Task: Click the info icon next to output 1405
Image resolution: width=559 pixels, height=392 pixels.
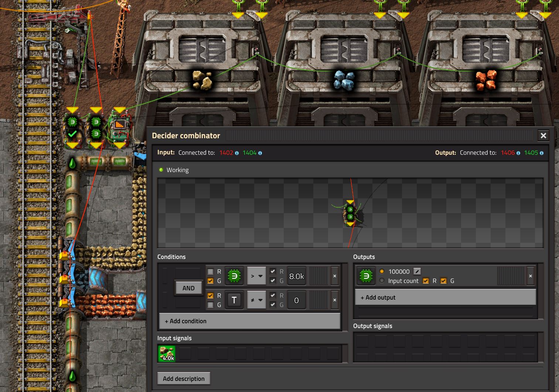Action: point(542,153)
